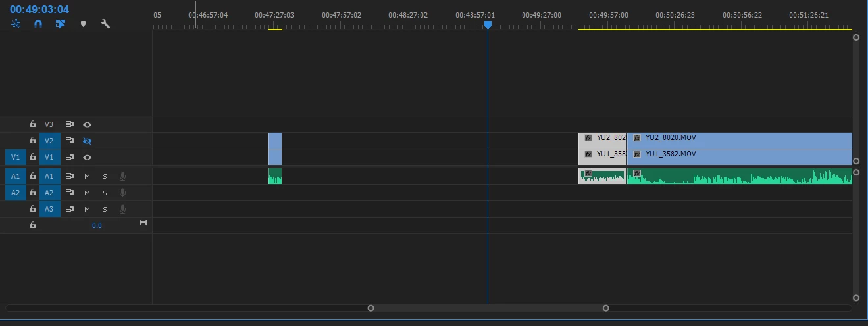Toggle A1 track targeting
The width and height of the screenshot is (868, 326).
point(49,176)
